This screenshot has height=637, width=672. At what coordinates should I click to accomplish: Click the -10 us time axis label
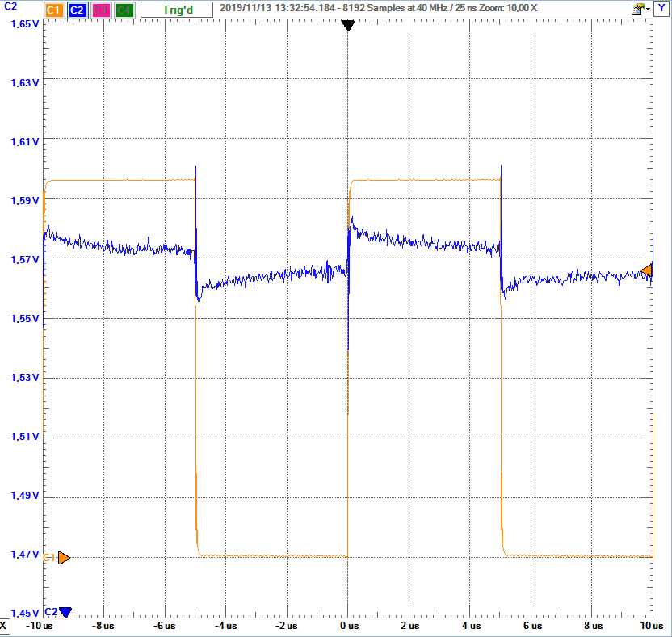[x=40, y=626]
